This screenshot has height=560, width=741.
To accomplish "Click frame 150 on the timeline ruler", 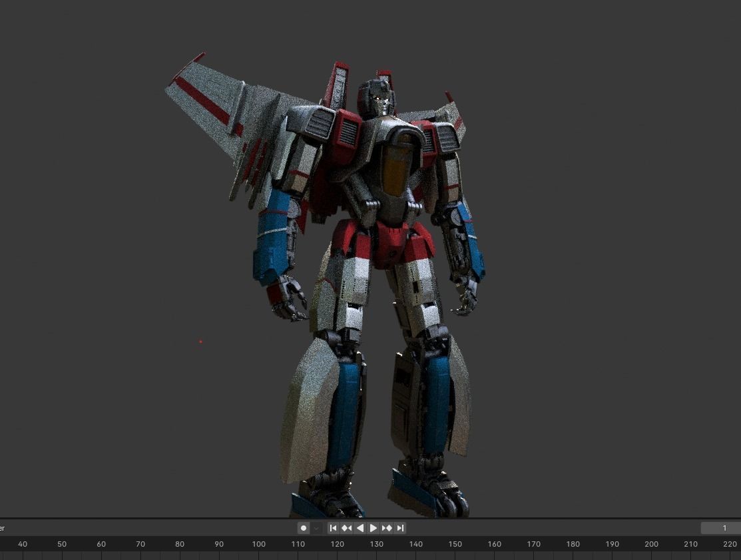I will pyautogui.click(x=455, y=544).
